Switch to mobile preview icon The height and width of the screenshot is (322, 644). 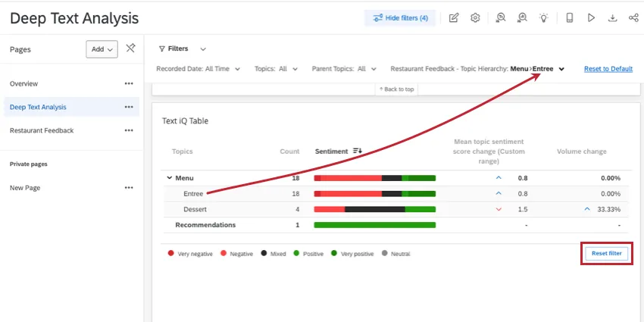point(570,17)
